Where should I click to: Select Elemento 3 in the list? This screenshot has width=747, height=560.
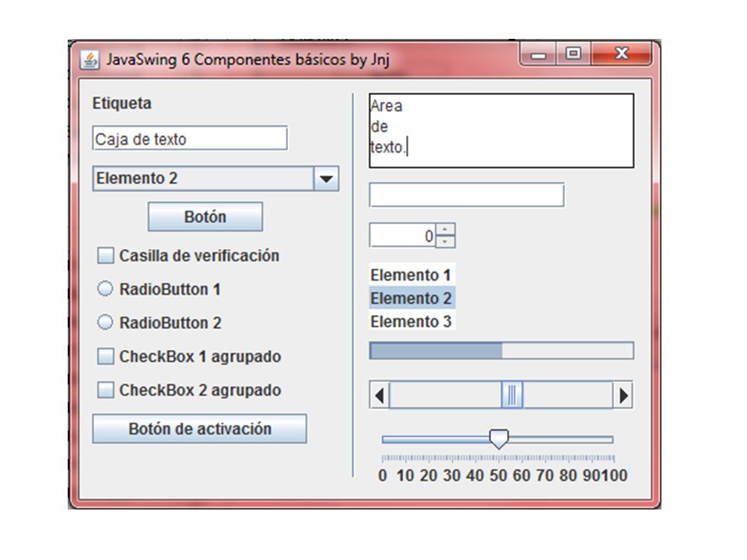(x=412, y=321)
